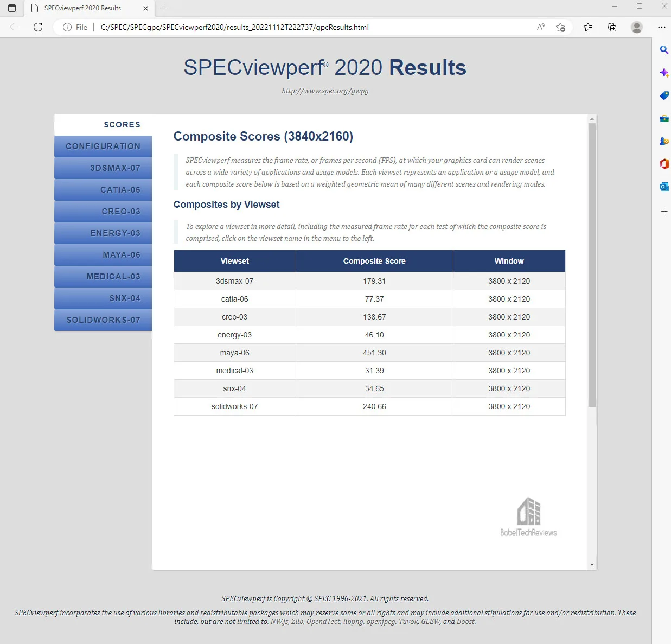Click the 46.10 composite score
Screen dimensions: 671x644
(x=374, y=335)
